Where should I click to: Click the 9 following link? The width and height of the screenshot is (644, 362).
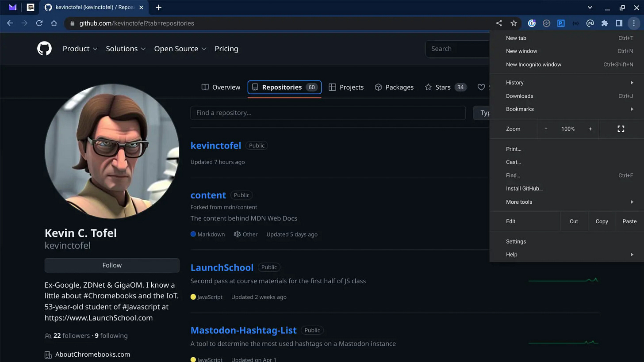pos(111,335)
